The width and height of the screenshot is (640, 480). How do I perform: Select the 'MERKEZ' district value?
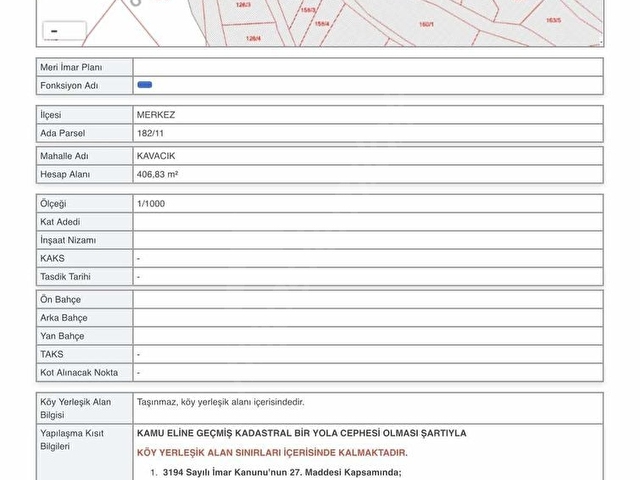[x=156, y=115]
